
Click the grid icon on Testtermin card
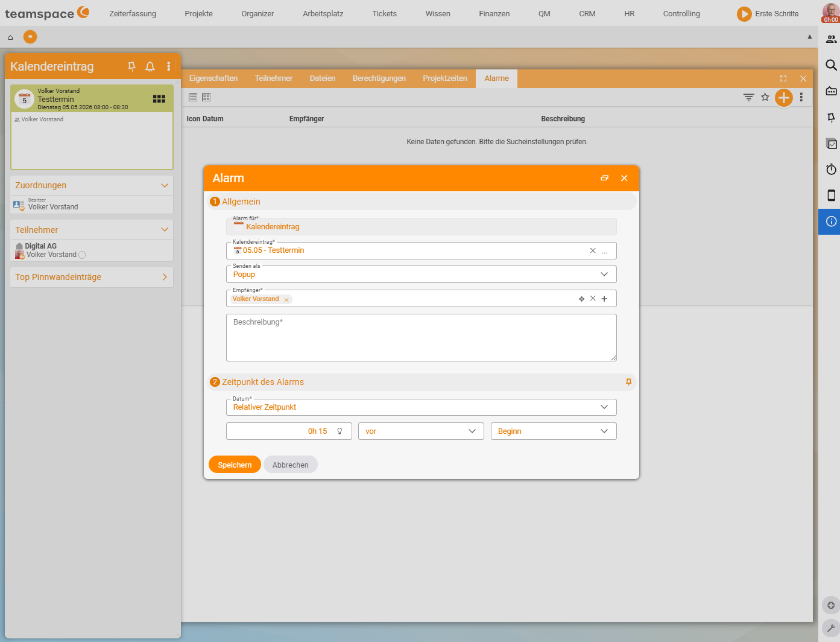pos(159,99)
